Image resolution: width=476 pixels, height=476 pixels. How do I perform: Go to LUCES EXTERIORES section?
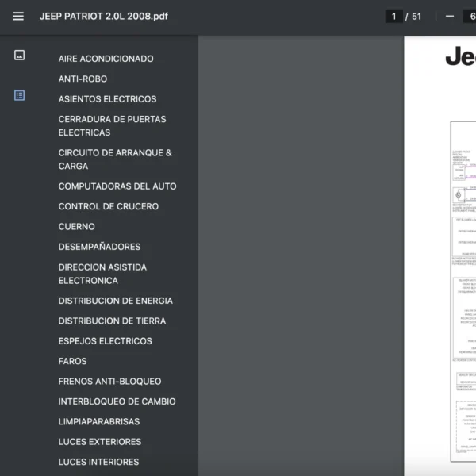[100, 442]
